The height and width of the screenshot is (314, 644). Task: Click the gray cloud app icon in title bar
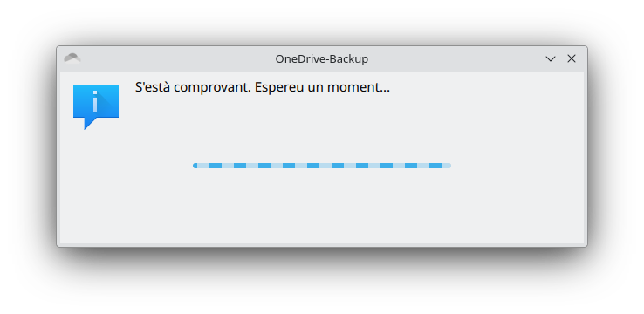72,58
